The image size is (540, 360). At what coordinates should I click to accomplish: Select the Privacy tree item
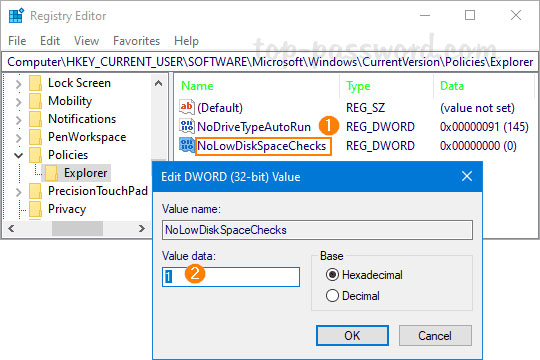click(67, 209)
